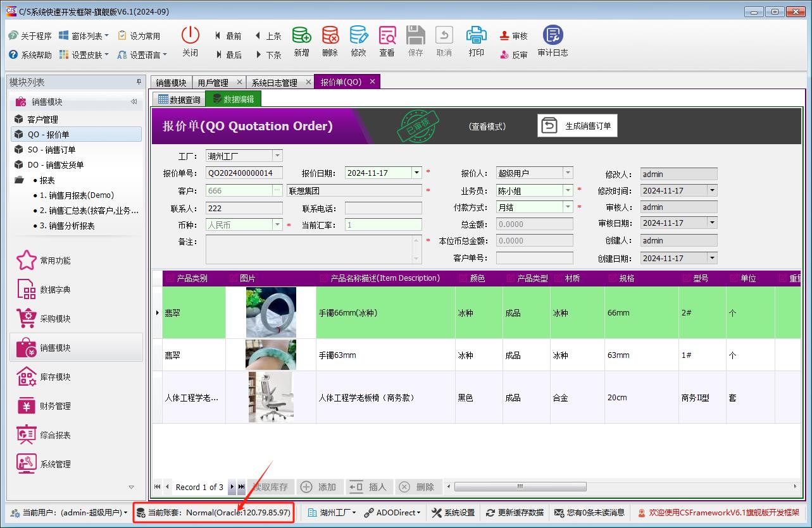Switch to the 数据查询 tab

[x=178, y=99]
